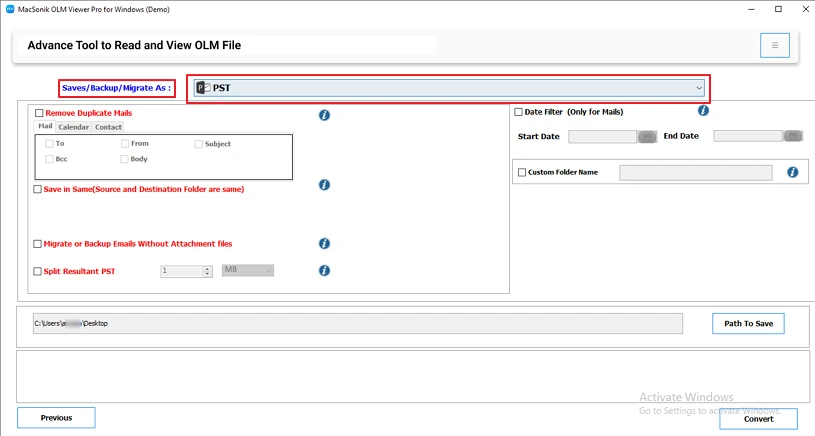This screenshot has width=815, height=436.
Task: Enable the Custom Folder Name checkbox
Action: pos(522,173)
